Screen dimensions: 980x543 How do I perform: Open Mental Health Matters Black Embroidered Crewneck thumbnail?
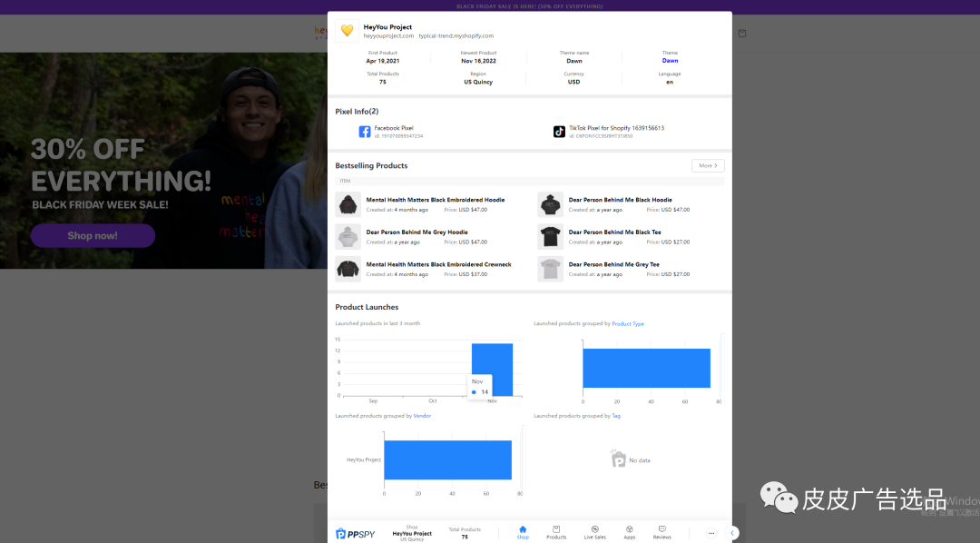pos(348,269)
